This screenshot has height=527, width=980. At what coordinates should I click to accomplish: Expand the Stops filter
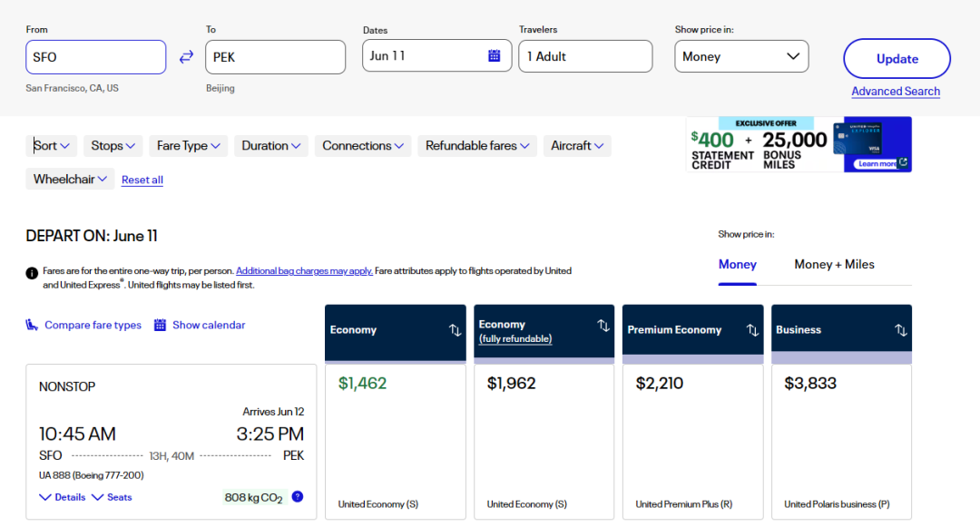(113, 146)
